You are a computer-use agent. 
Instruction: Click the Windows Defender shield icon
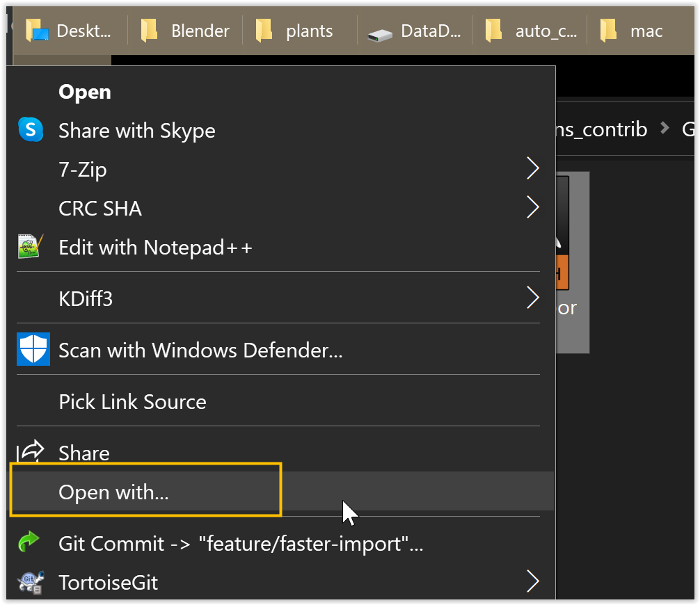(x=33, y=349)
